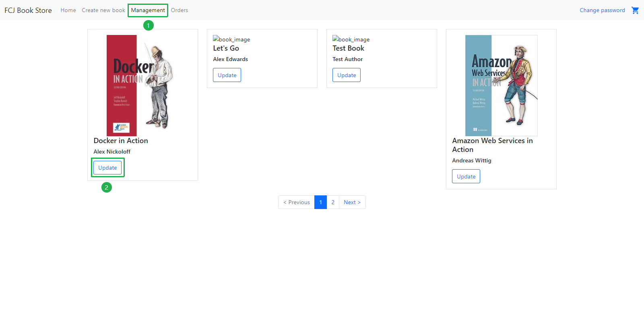Click the broken image icon on Let's Go
Image resolution: width=644 pixels, height=326 pixels.
tap(216, 39)
